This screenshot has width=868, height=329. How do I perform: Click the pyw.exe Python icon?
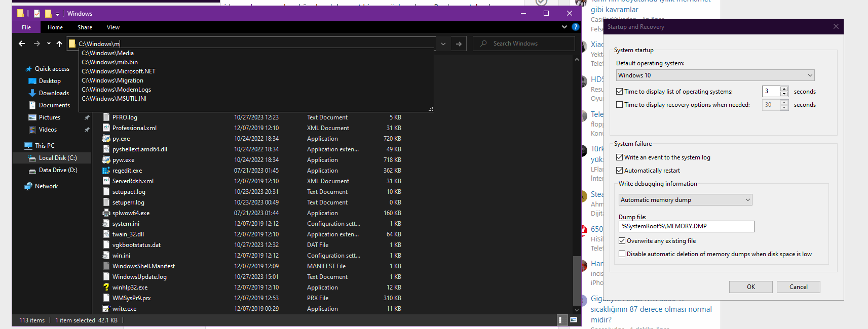[106, 160]
